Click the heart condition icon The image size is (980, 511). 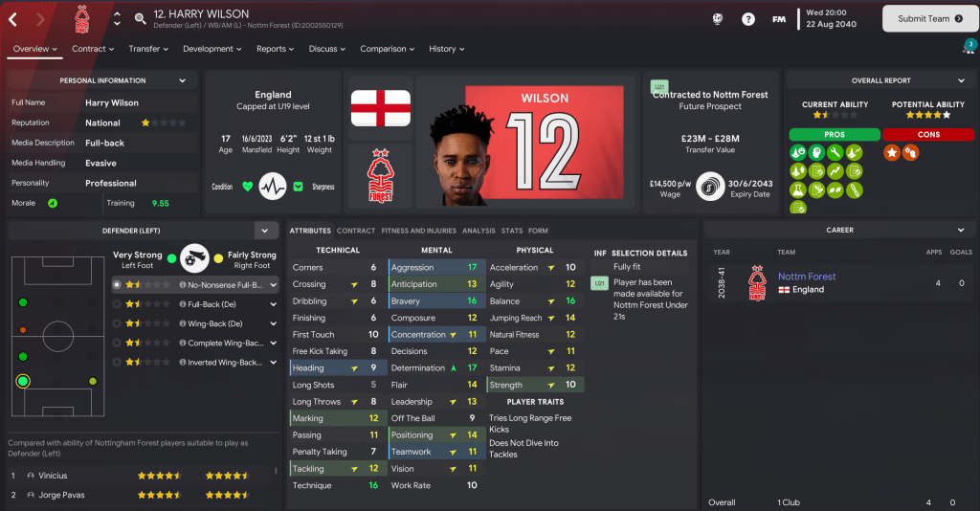pos(248,187)
